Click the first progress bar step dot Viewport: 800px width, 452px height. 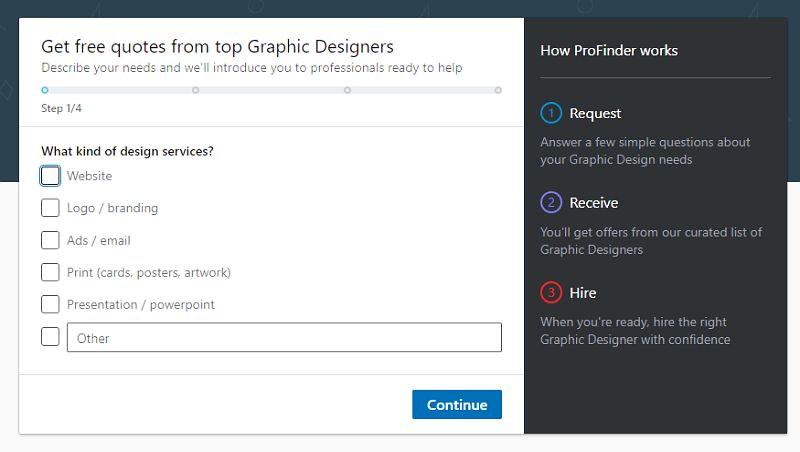click(45, 90)
